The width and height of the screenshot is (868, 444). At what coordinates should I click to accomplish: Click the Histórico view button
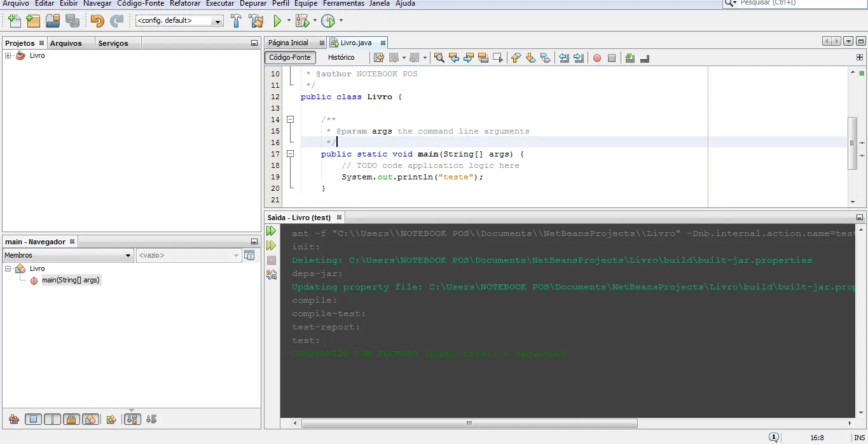341,57
